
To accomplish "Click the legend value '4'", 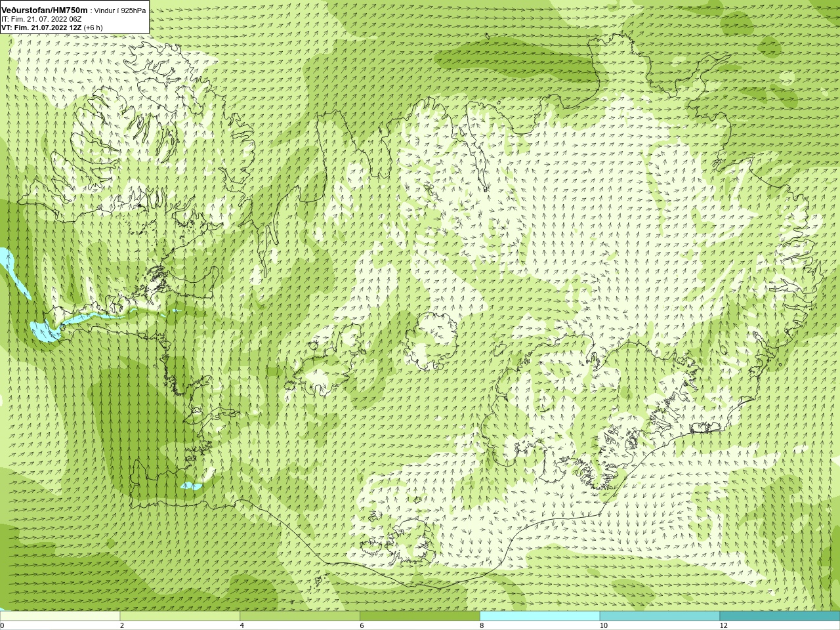I will [242, 625].
